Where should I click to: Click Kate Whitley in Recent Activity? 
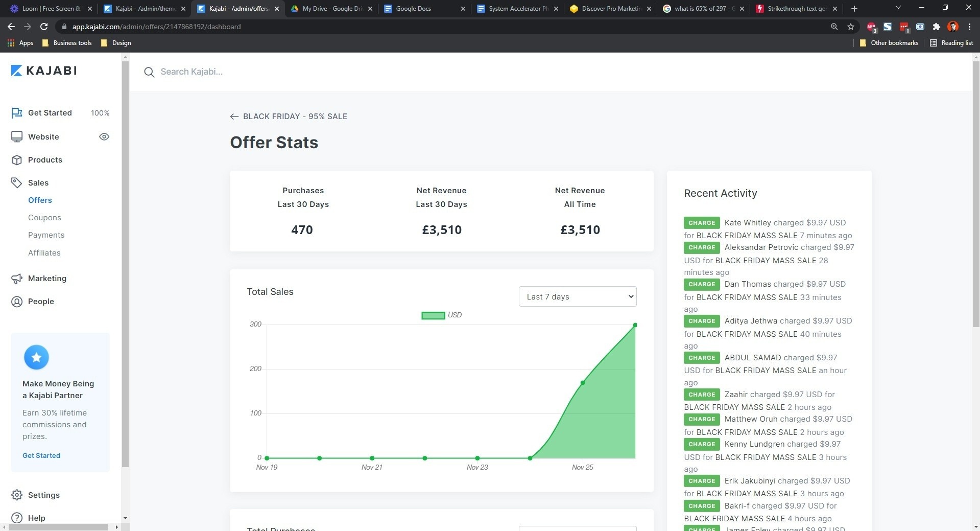click(x=748, y=223)
